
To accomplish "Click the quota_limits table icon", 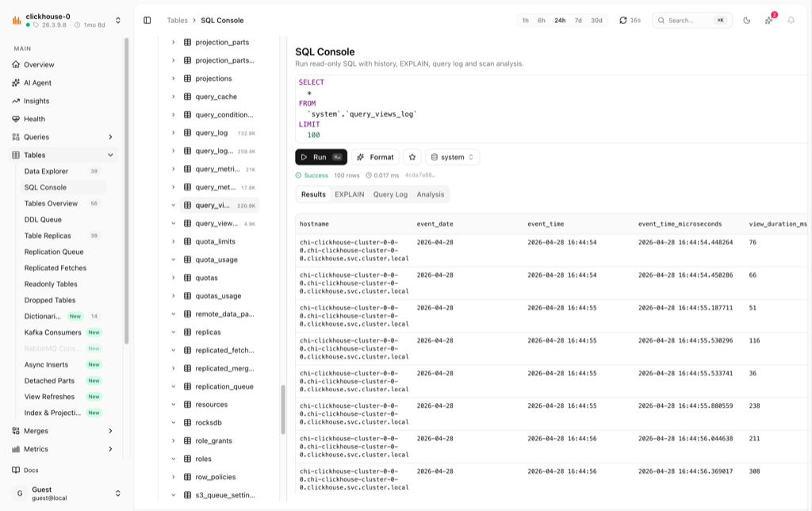I will [187, 241].
